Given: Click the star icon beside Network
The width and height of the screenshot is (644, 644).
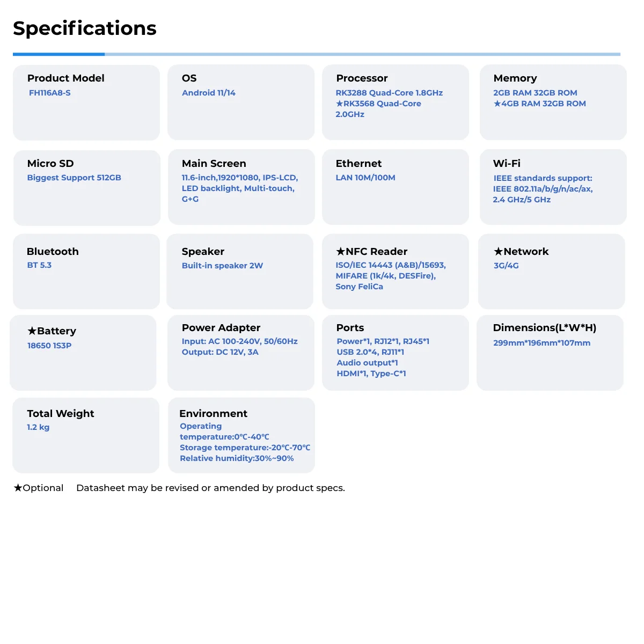Looking at the screenshot, I should [498, 251].
